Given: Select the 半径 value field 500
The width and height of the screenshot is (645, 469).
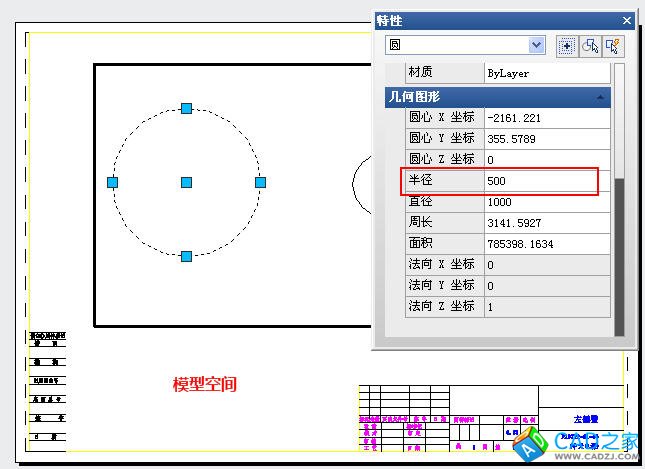Looking at the screenshot, I should tap(545, 181).
